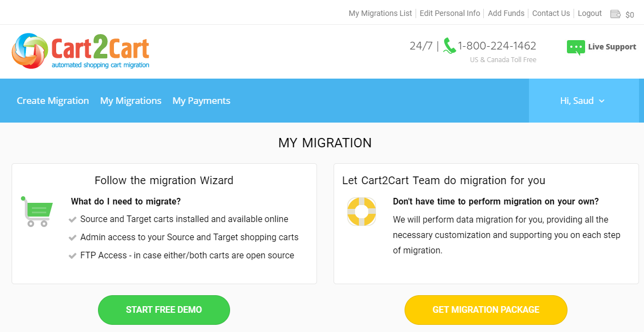This screenshot has width=644, height=332.
Task: Click the 'MY MIGRATION' page heading
Action: (x=325, y=143)
